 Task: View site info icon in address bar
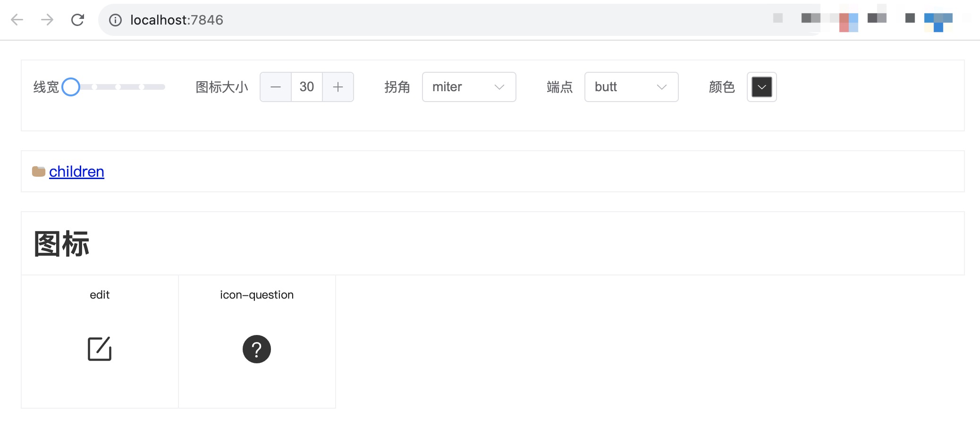pos(115,20)
